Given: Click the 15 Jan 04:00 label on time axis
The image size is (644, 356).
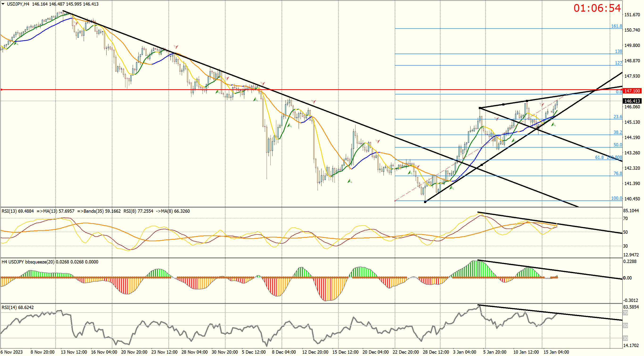Looking at the screenshot, I should [556, 352].
